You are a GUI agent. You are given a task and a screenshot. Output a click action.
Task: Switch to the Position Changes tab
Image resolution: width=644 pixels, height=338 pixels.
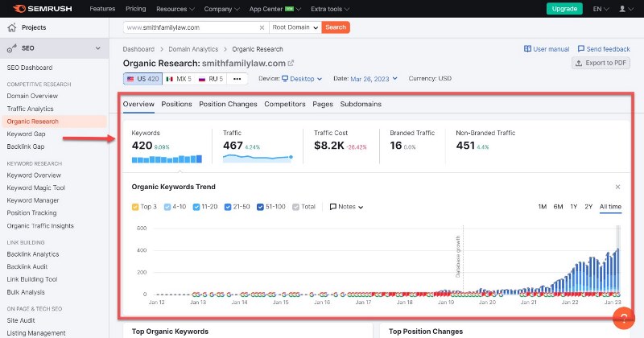(228, 105)
